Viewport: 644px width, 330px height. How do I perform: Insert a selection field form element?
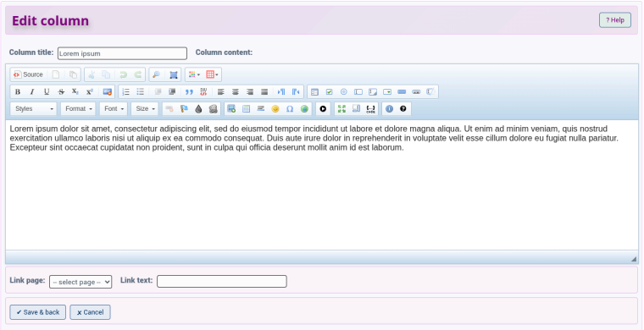pos(387,92)
